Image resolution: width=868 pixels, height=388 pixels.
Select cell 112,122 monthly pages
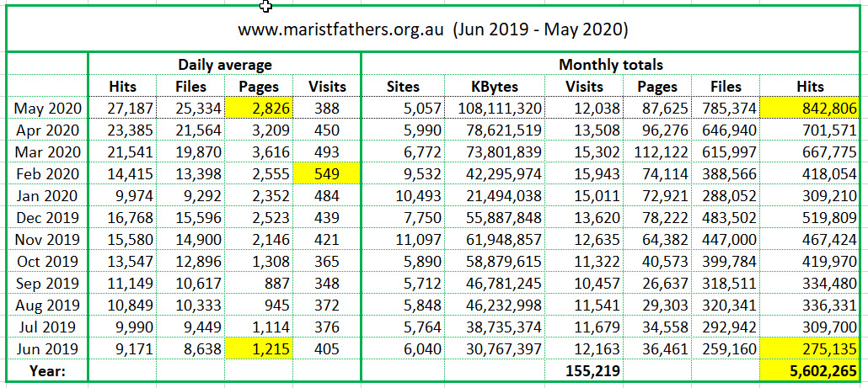pyautogui.click(x=656, y=152)
